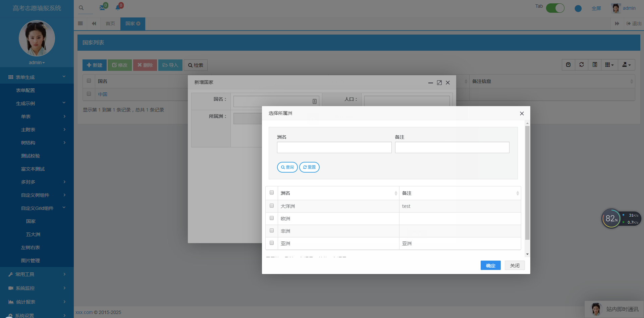Viewport: 644px width, 318px height.
Task: Click the message envelope icon with green badge
Action: pyautogui.click(x=102, y=7)
